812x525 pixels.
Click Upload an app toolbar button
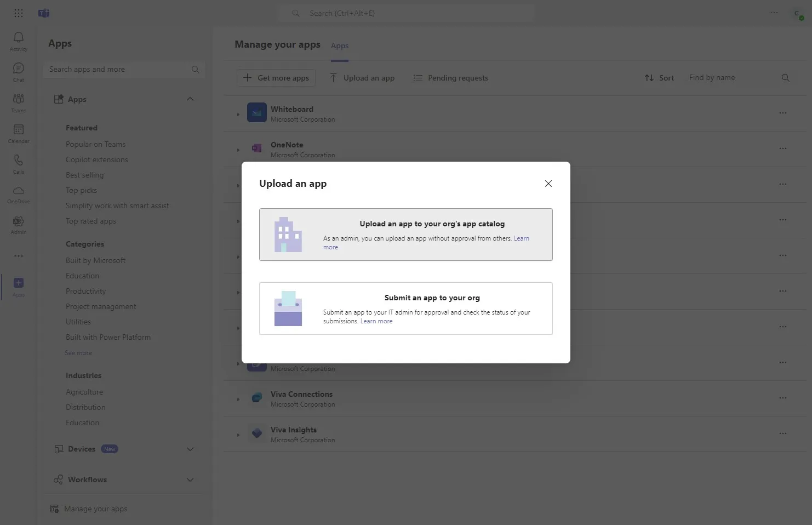click(362, 78)
